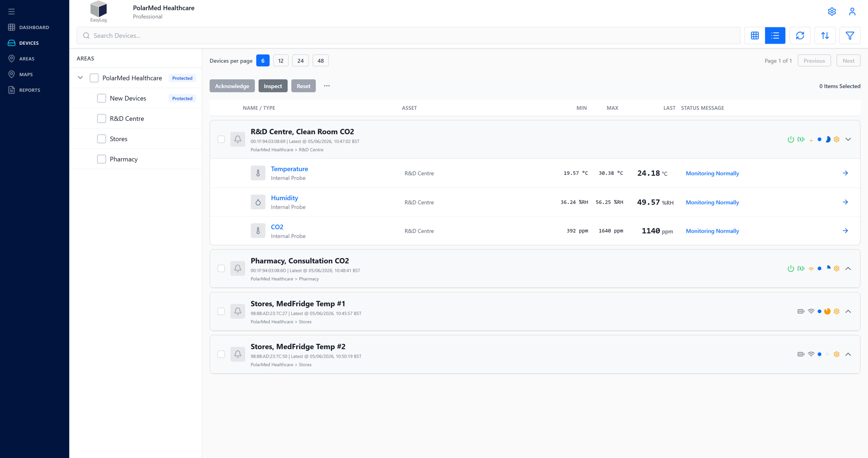Collapse the Clean Room CO2 device card
This screenshot has height=458, width=868.
coord(848,139)
